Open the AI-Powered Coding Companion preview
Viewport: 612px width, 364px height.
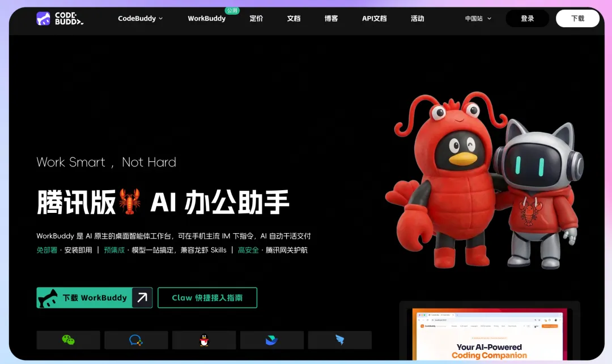490,331
